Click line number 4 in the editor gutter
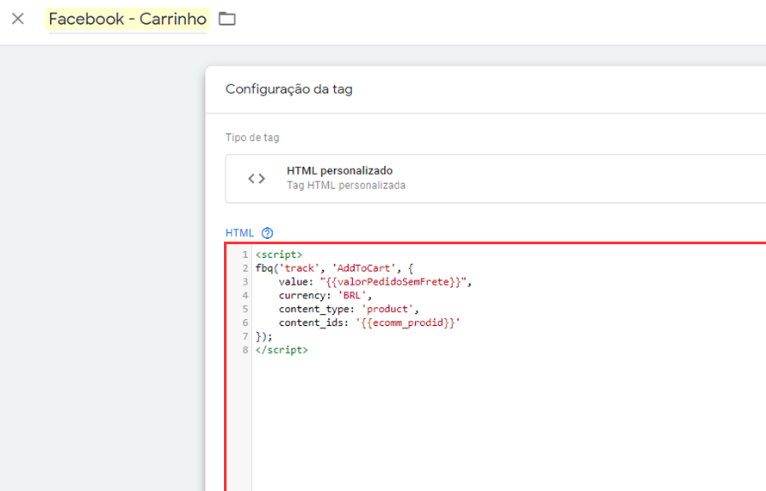Image resolution: width=766 pixels, height=491 pixels. point(245,296)
